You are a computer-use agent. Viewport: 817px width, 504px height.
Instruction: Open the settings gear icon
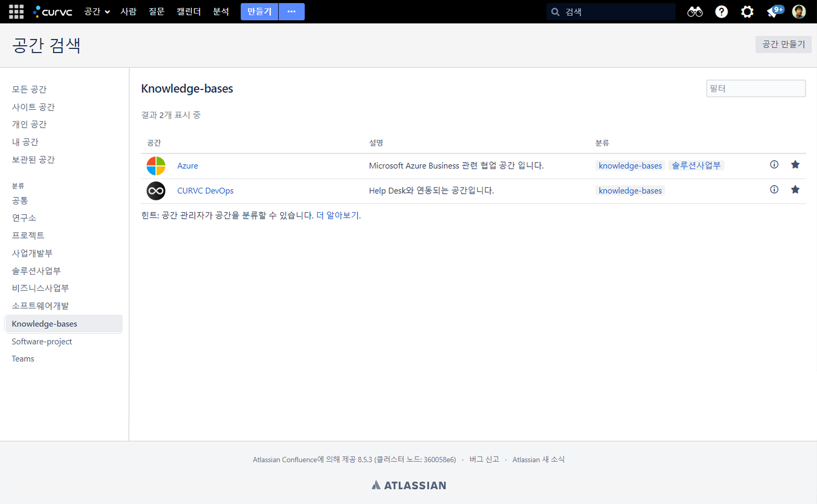point(747,12)
